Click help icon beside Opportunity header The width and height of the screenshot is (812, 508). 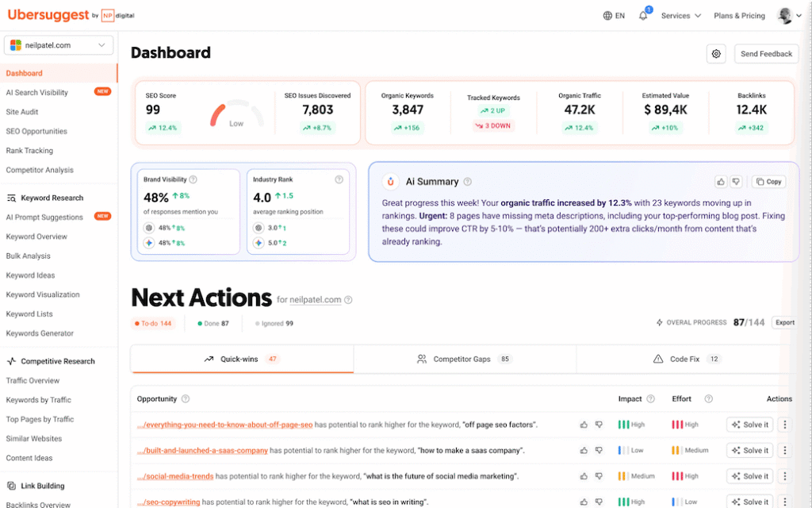click(x=186, y=398)
